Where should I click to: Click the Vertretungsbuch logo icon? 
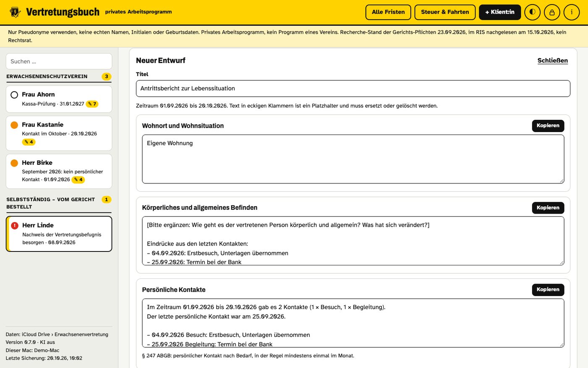(15, 12)
